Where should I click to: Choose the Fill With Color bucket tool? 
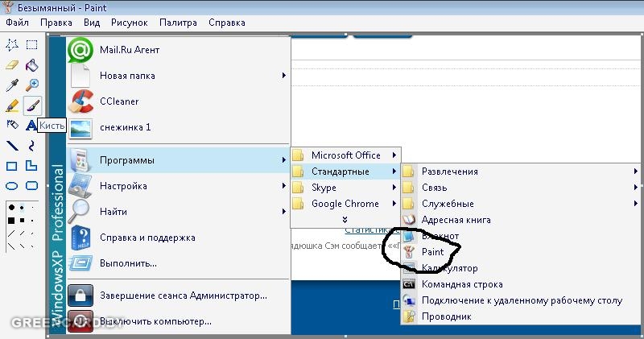click(31, 65)
